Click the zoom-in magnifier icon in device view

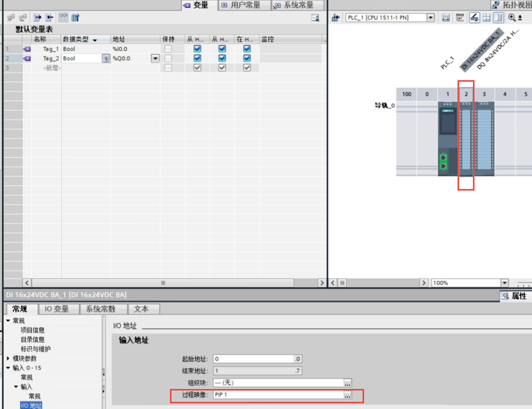coord(512,18)
